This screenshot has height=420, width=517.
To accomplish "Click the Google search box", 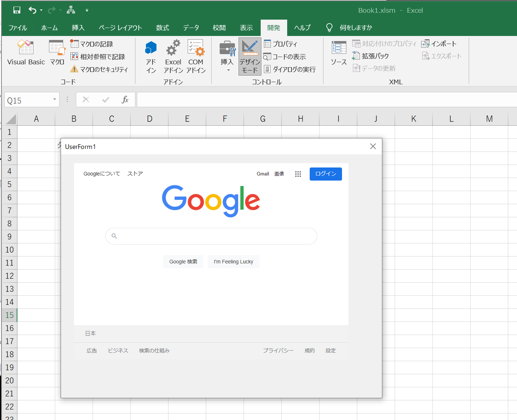I will 211,236.
